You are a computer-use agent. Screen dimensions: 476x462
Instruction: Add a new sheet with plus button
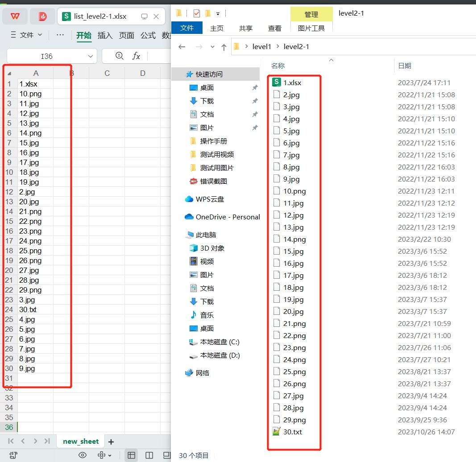(111, 441)
